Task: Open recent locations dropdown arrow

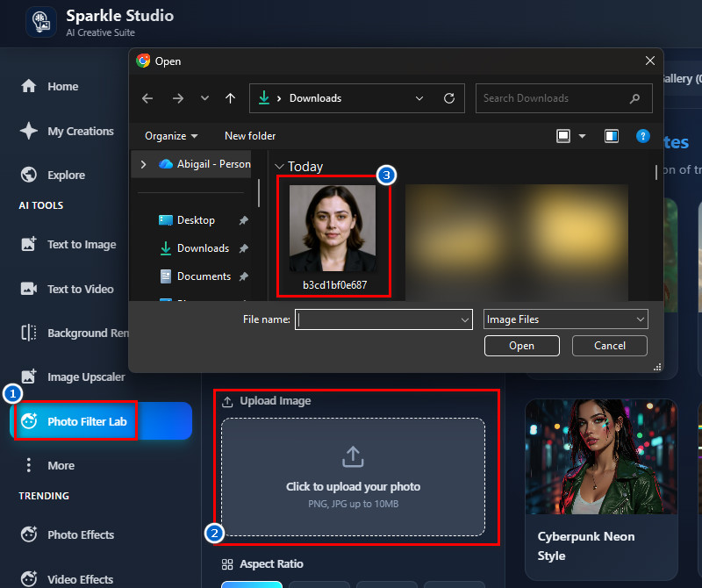Action: click(x=204, y=97)
